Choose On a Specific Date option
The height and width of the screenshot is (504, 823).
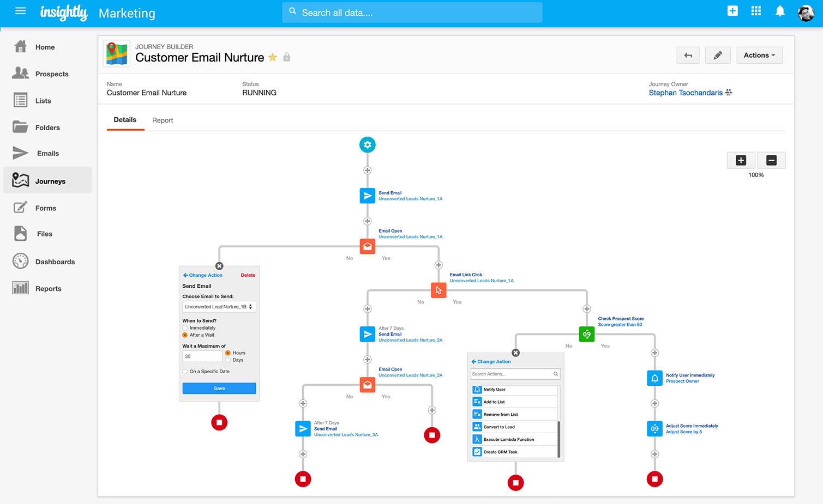point(184,371)
